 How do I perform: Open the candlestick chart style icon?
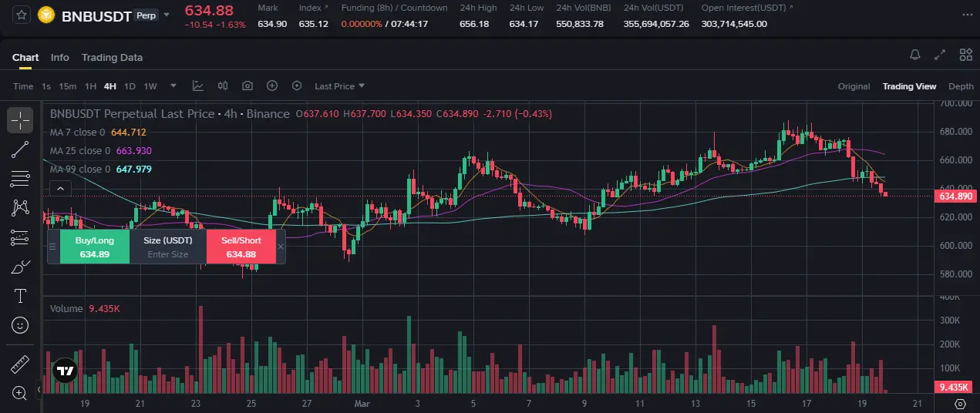[x=223, y=86]
